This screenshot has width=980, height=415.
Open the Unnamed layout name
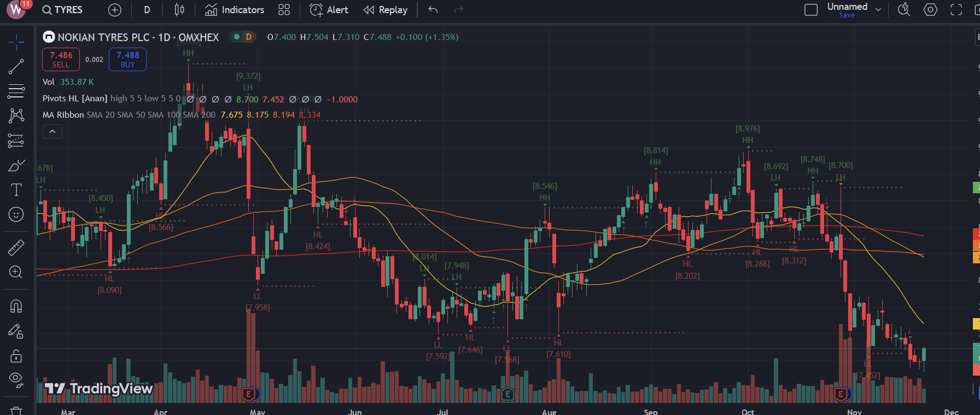pos(847,7)
